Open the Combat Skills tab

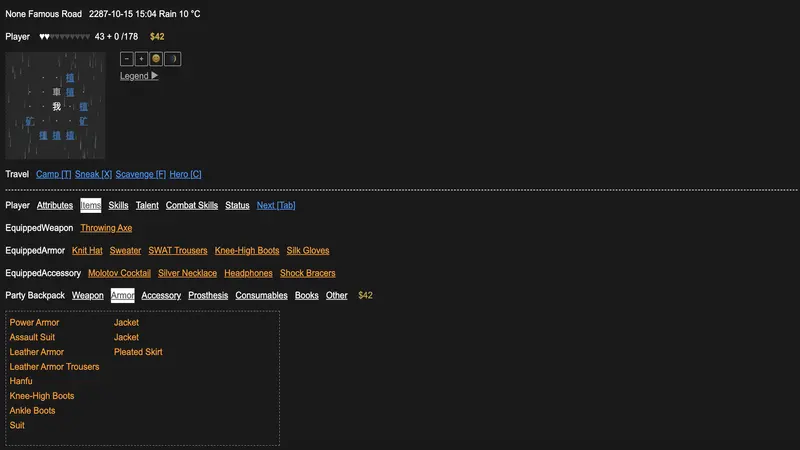pos(192,205)
